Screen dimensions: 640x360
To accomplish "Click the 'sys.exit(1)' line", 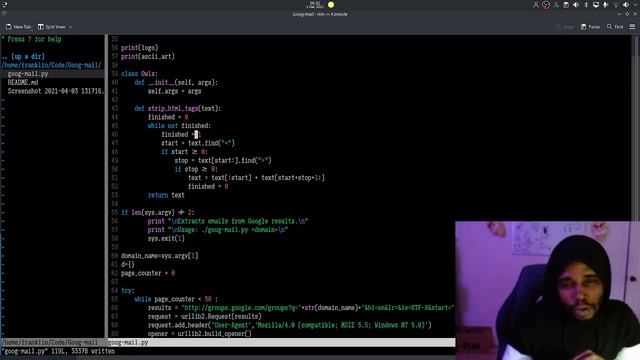I will 166,238.
